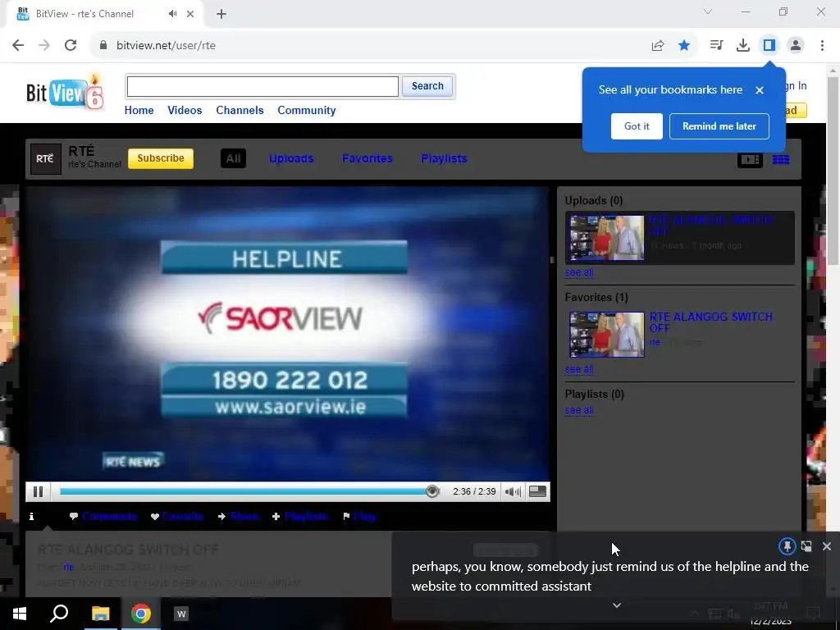Screen dimensions: 840x630
Task: Open the Community navigation link
Action: pos(307,111)
